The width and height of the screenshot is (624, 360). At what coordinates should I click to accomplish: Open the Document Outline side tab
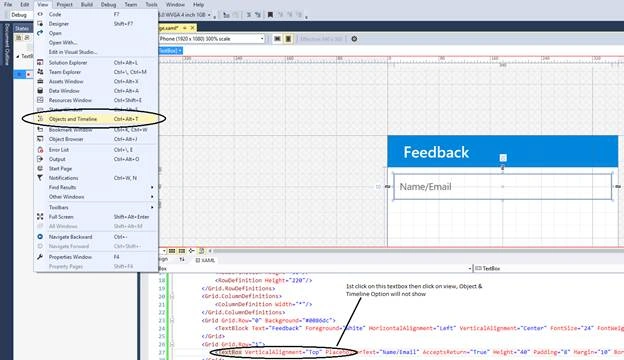coord(6,45)
